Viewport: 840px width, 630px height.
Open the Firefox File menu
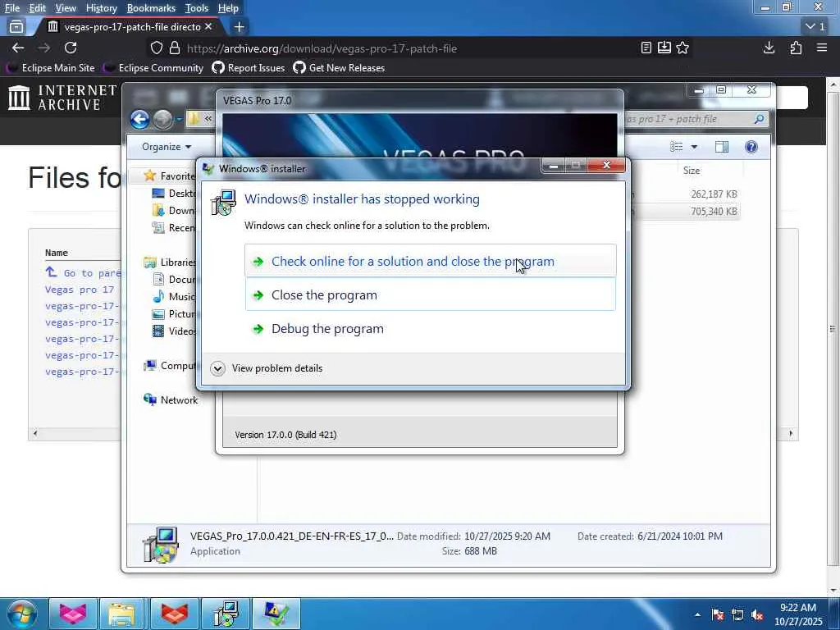(x=11, y=8)
